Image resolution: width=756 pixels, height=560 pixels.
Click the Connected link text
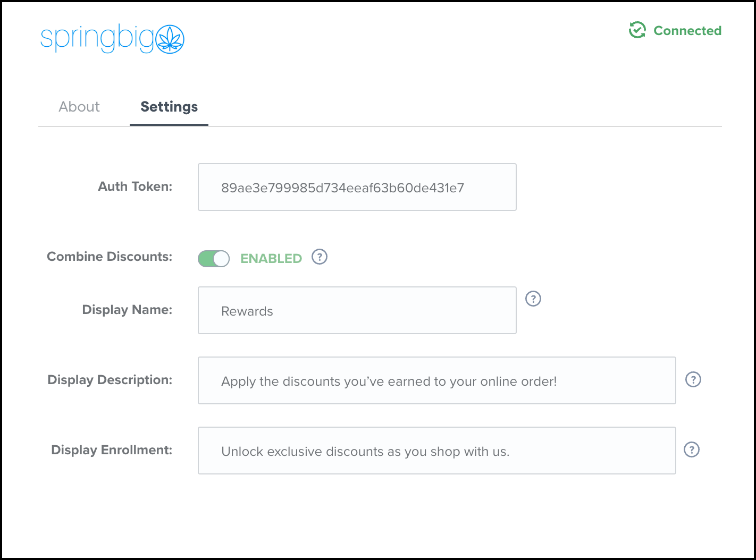point(687,30)
